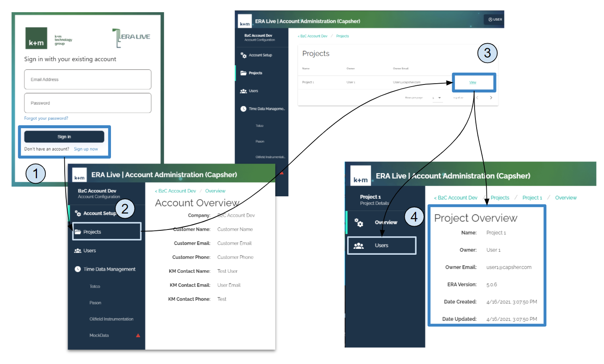Click the Date Updated timestamp value
Viewport: 604px width, 364px height.
point(512,319)
